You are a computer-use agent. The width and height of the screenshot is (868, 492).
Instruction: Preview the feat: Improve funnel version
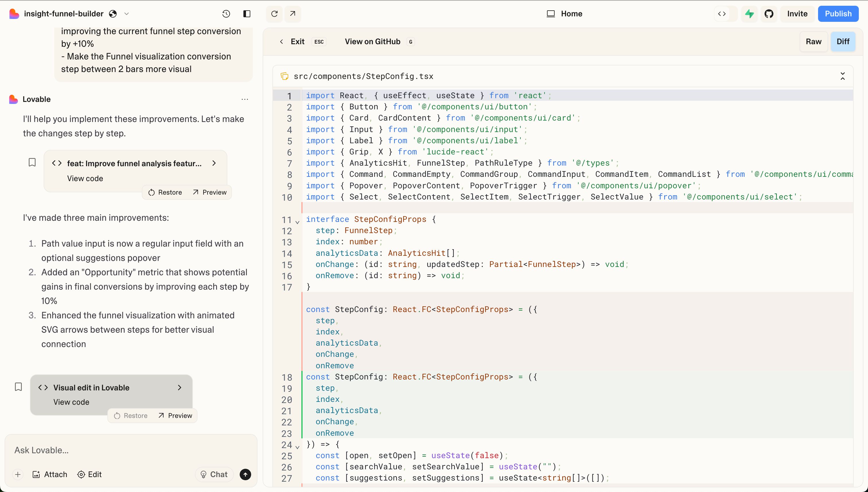[210, 192]
